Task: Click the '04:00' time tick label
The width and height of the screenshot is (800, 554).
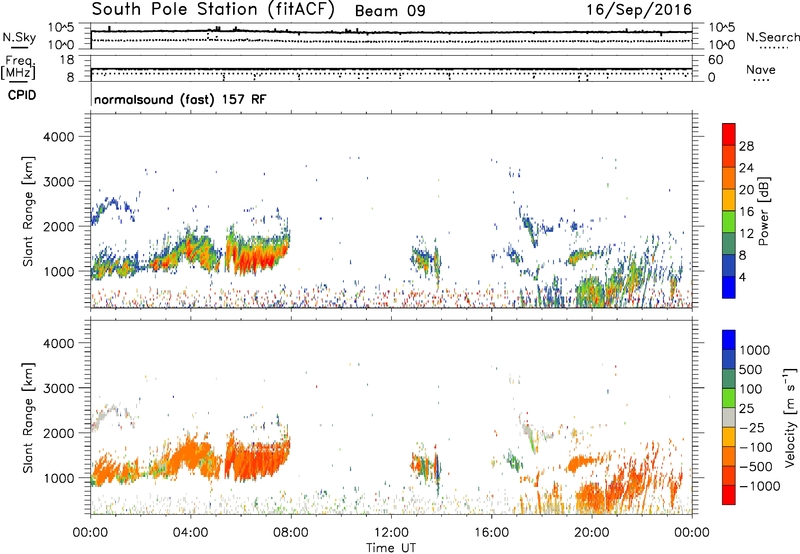Action: 190,533
